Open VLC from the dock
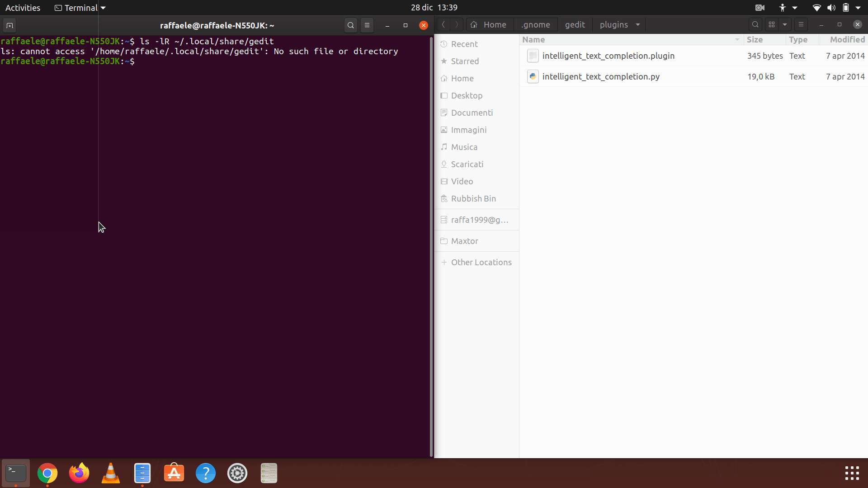Viewport: 868px width, 488px height. click(111, 473)
